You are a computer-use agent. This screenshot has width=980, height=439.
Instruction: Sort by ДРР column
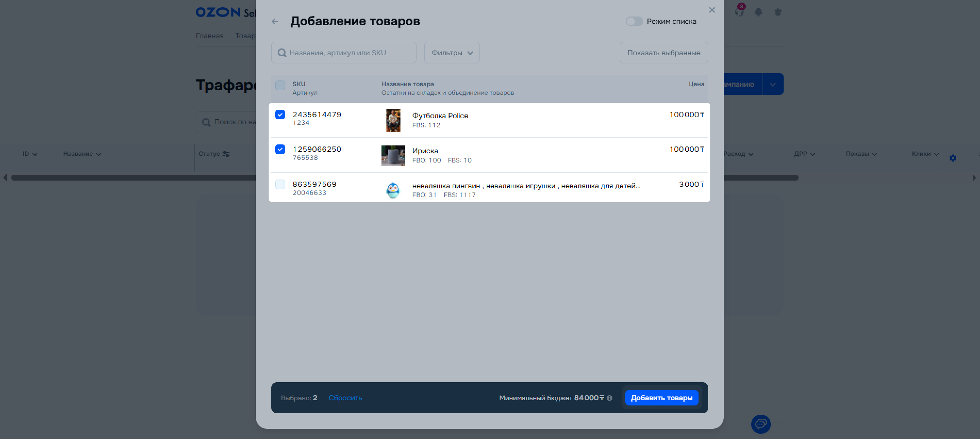804,154
